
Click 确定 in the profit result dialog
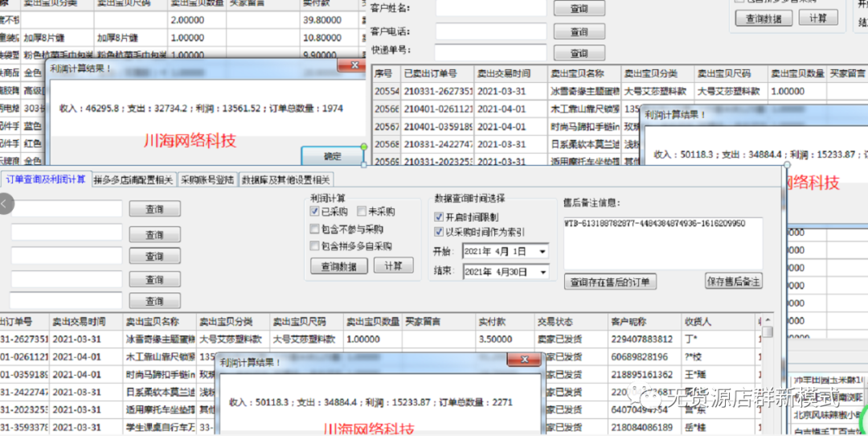click(x=332, y=156)
